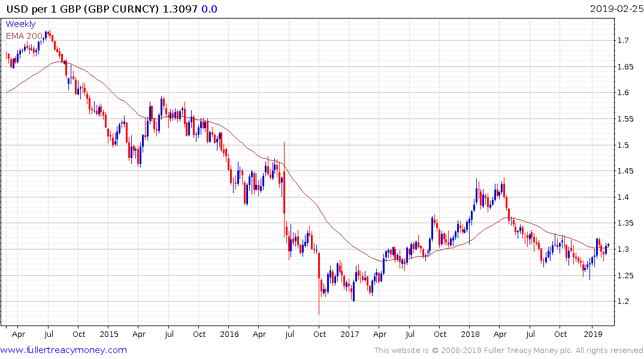Click the 2015 year label on time axis
This screenshot has height=359, width=644.
[x=109, y=334]
